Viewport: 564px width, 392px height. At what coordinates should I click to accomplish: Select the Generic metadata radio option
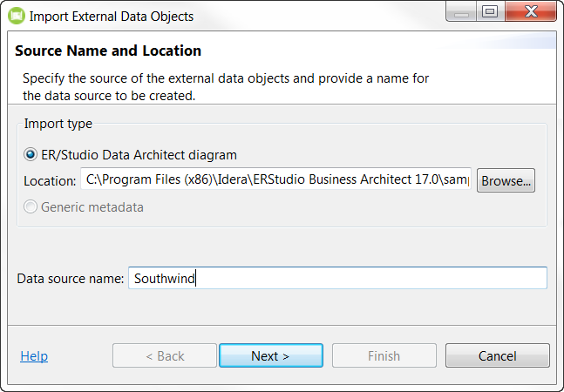31,207
